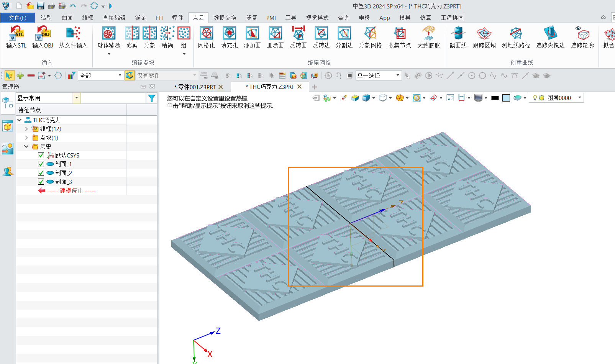Switch to the 曲面 ribbon tab
Image resolution: width=615 pixels, height=364 pixels.
point(67,18)
